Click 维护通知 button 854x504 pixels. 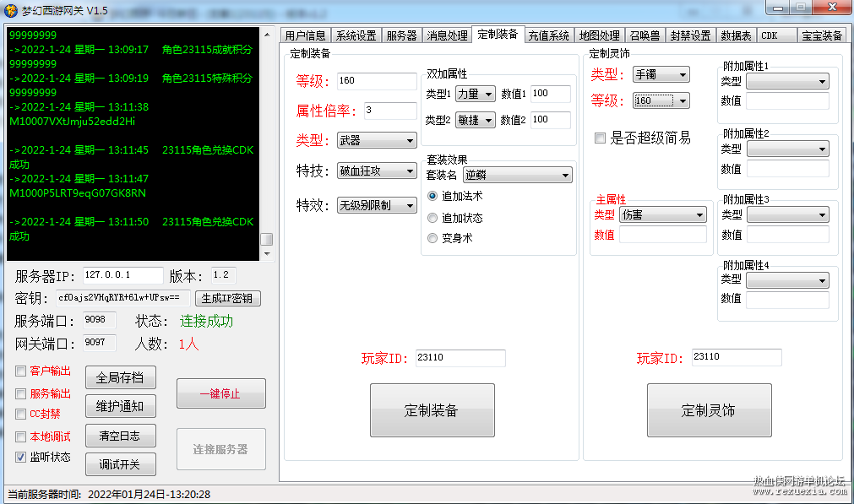point(120,406)
